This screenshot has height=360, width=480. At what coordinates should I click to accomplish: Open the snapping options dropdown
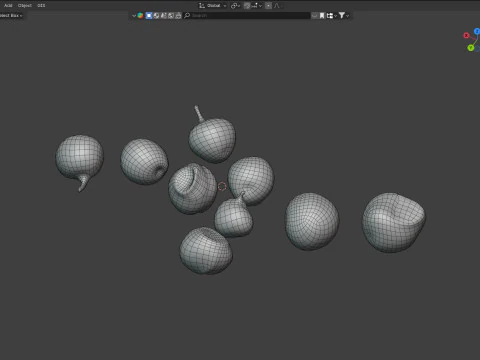(x=257, y=6)
